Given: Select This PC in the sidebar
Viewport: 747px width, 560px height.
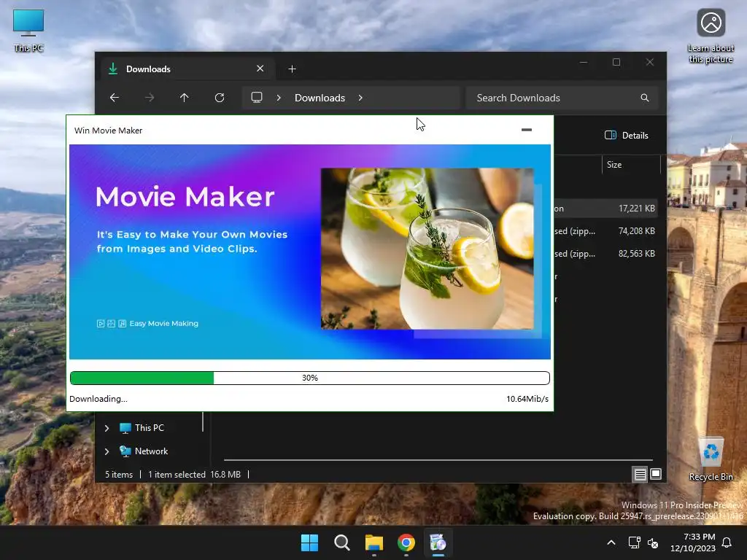Looking at the screenshot, I should pyautogui.click(x=142, y=428).
